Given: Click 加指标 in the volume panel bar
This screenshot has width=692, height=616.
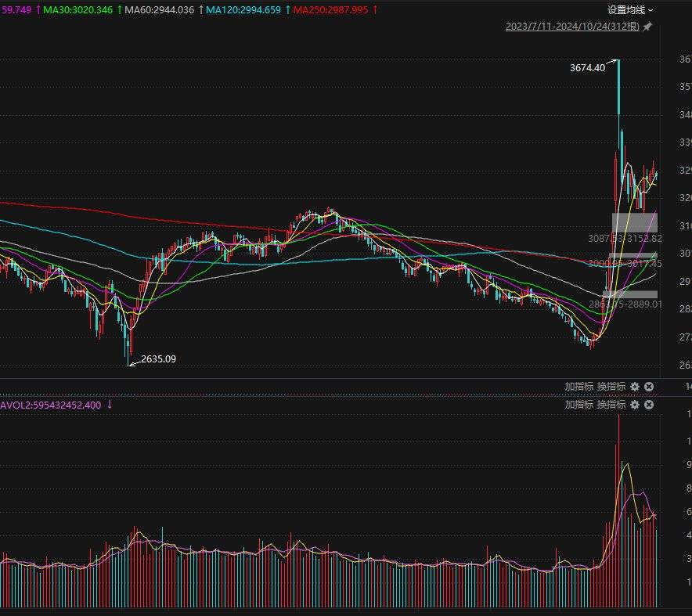Looking at the screenshot, I should 579,405.
